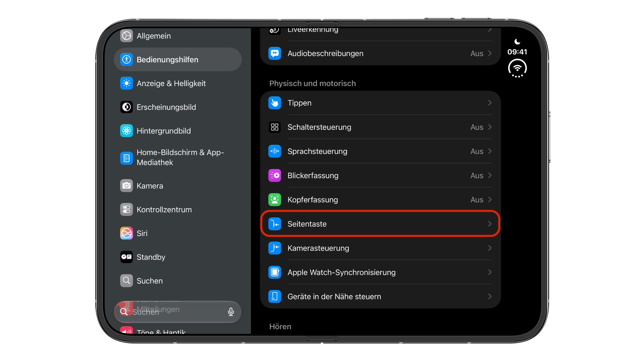The image size is (644, 362).
Task: Tap the Sprachsteuerung waveform icon
Action: point(275,151)
